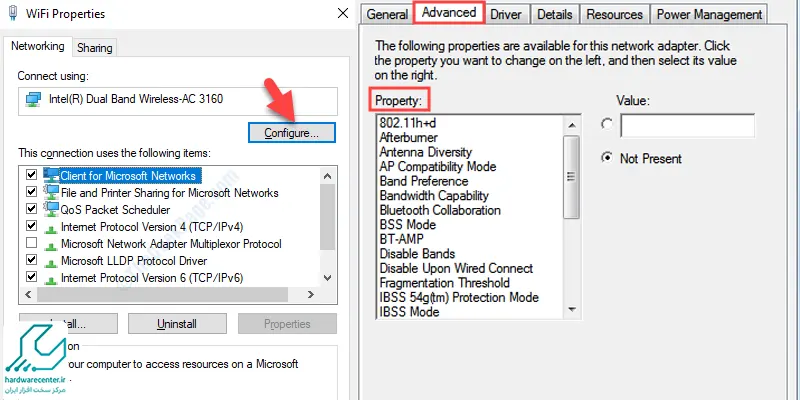Screen dimensions: 800x400
Task: Click the WiFi Properties title icon
Action: tap(14, 13)
